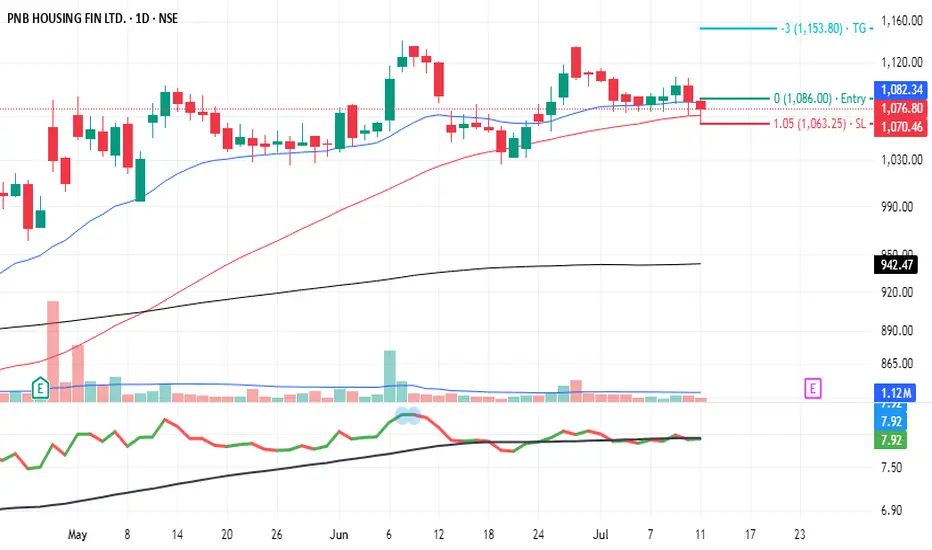Click the 920.00 price axis label
This screenshot has height=550, width=932.
pos(897,292)
